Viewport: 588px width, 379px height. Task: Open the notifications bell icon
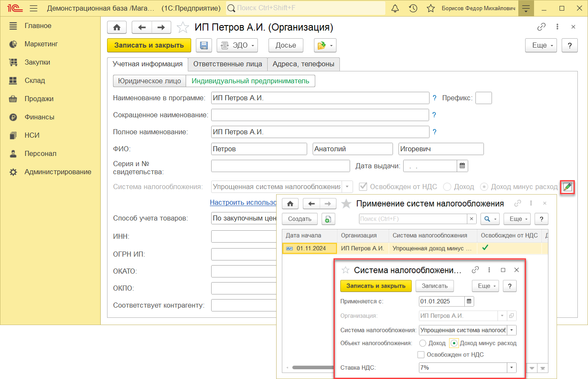pos(395,8)
